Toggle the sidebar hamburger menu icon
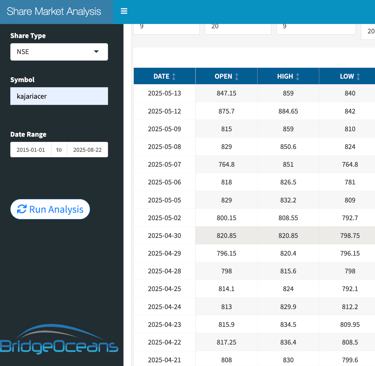 [x=124, y=11]
